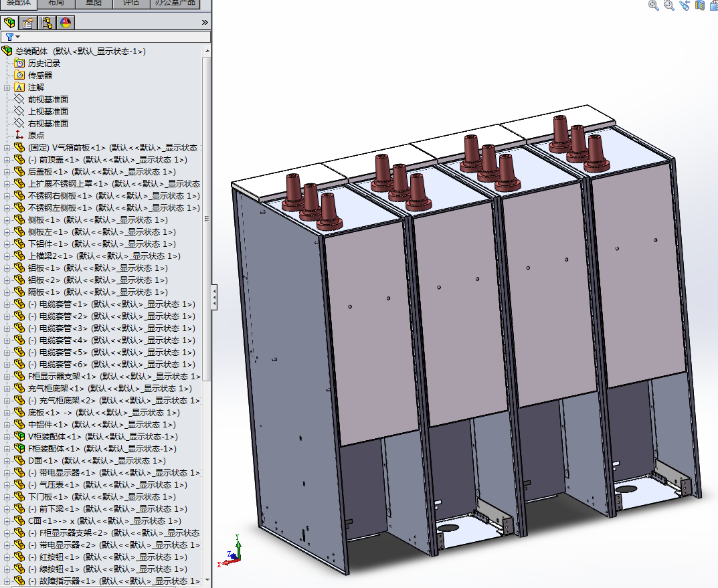The width and height of the screenshot is (718, 588).
Task: Click the feature tree scroll-up arrow
Action: [x=207, y=51]
